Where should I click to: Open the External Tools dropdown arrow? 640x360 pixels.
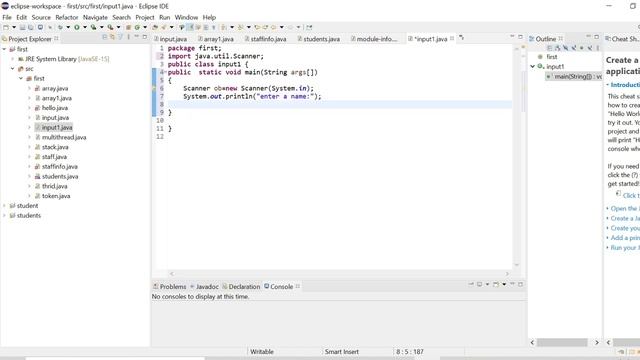[x=118, y=27]
